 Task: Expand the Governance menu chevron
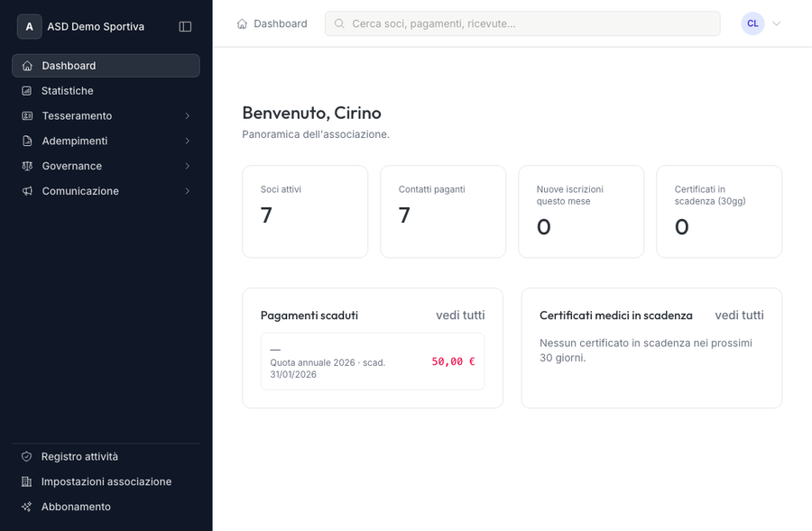coord(188,166)
